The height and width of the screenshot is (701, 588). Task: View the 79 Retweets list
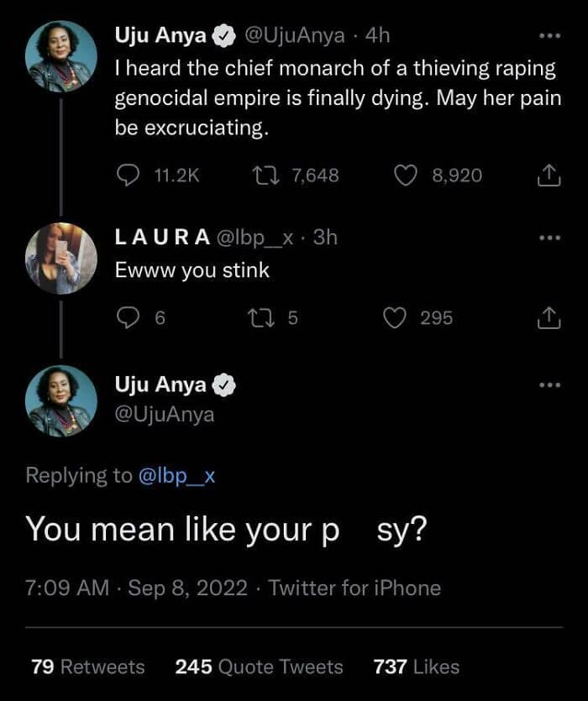pos(87,667)
